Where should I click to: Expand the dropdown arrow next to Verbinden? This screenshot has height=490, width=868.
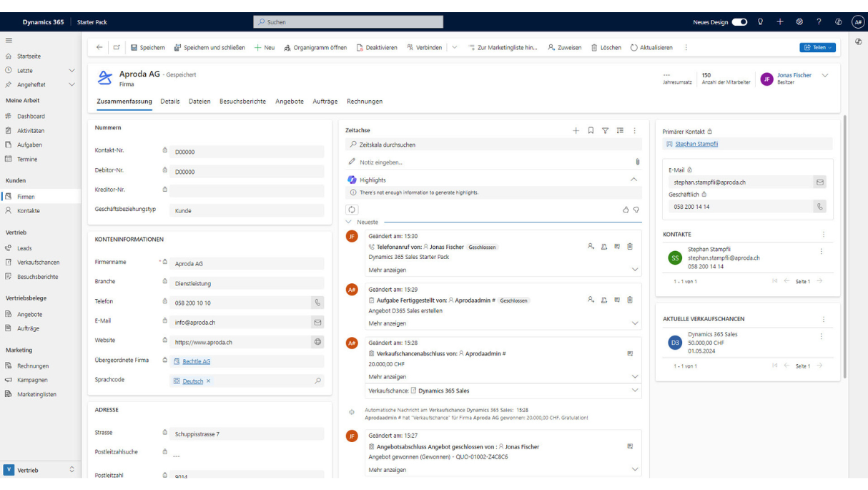[x=455, y=47]
